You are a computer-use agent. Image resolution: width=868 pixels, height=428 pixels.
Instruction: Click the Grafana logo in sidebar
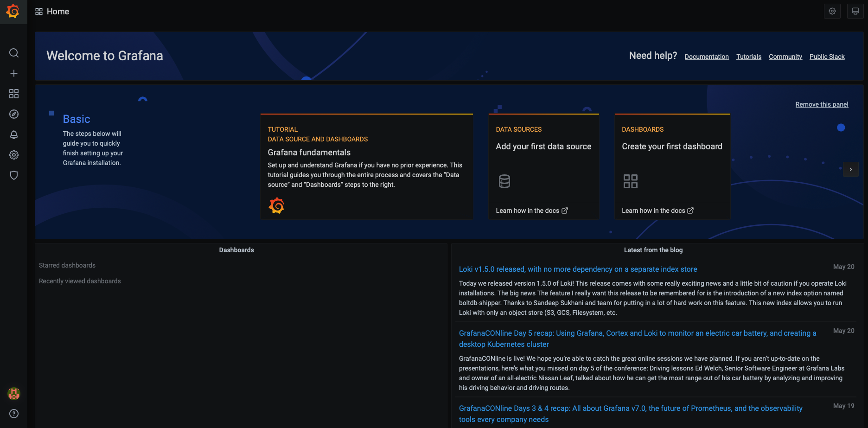(13, 11)
